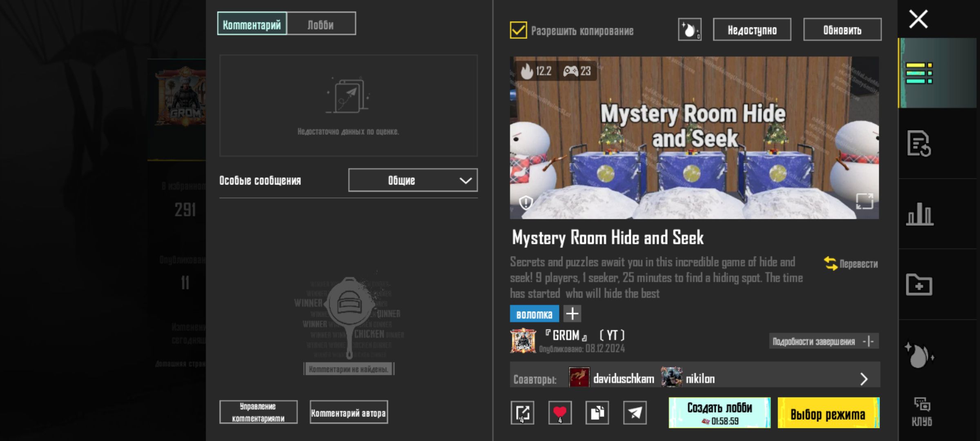Toggle Разрешить копирование checkbox
This screenshot has height=441, width=980.
[x=518, y=30]
